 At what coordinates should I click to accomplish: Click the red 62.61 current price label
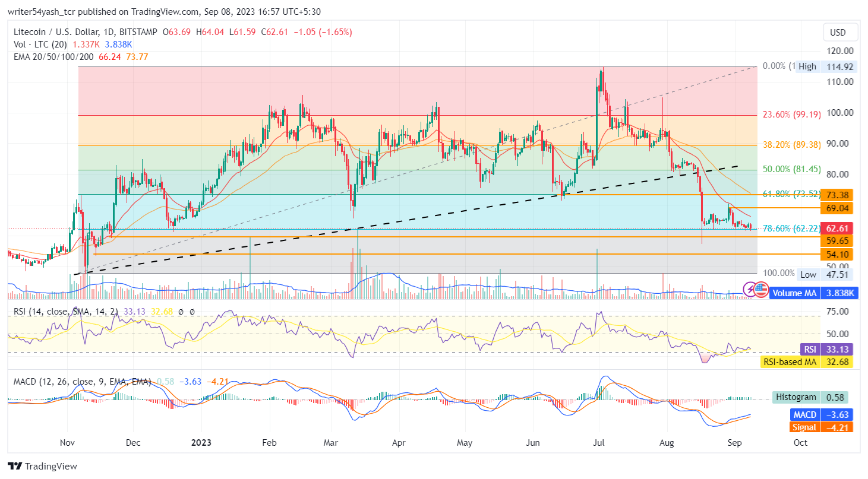[x=837, y=229]
